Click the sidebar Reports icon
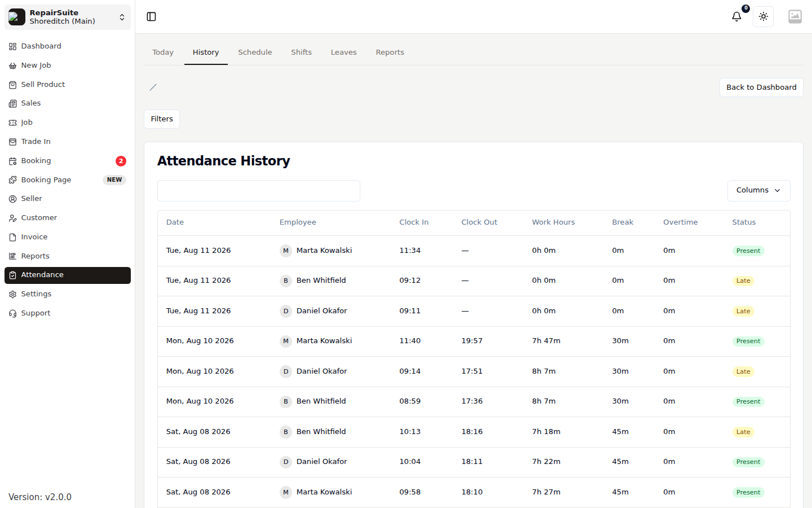The width and height of the screenshot is (812, 508). 12,256
